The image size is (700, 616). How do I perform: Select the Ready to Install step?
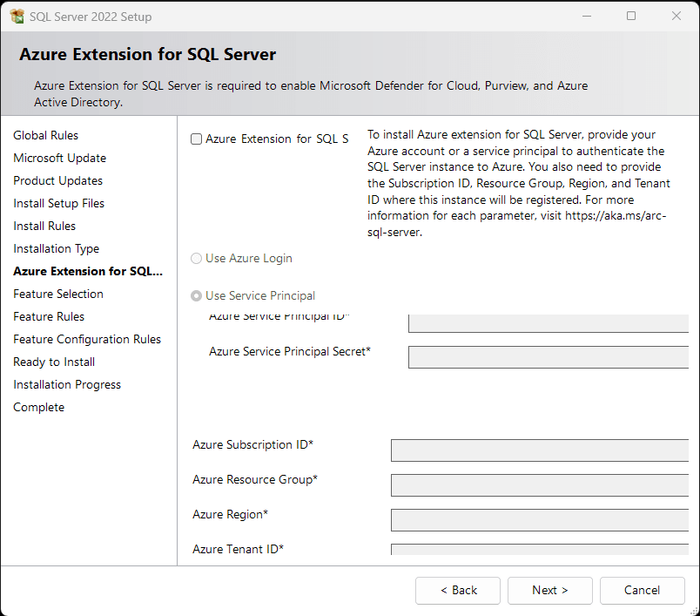pyautogui.click(x=54, y=362)
